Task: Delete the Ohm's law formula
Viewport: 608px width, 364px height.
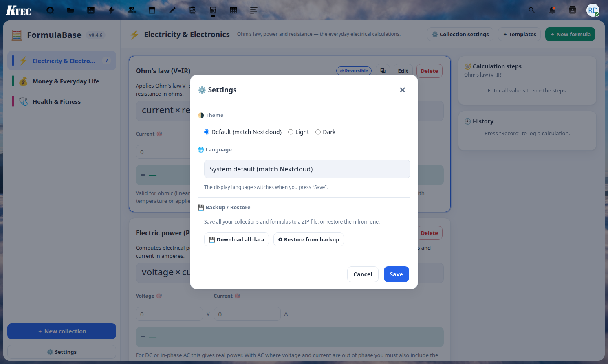Action: point(430,71)
